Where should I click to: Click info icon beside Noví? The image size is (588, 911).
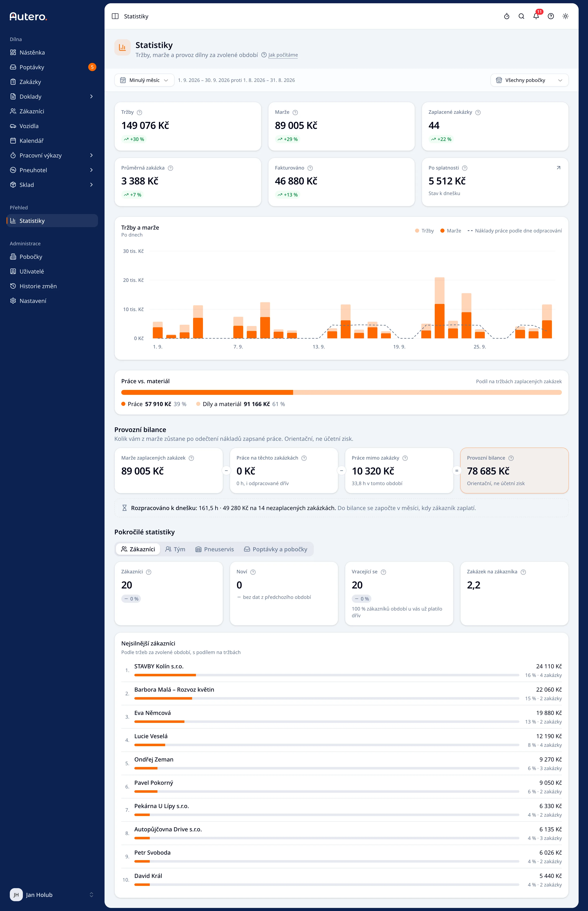pos(253,572)
